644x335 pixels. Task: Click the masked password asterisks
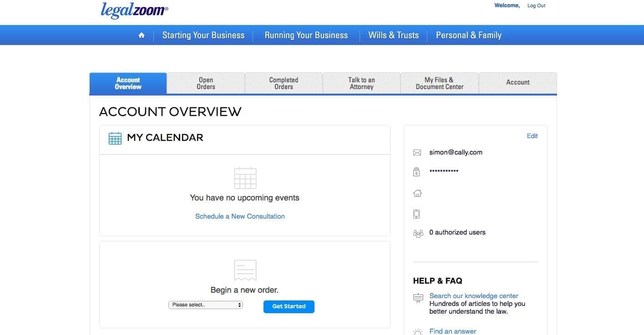[444, 171]
